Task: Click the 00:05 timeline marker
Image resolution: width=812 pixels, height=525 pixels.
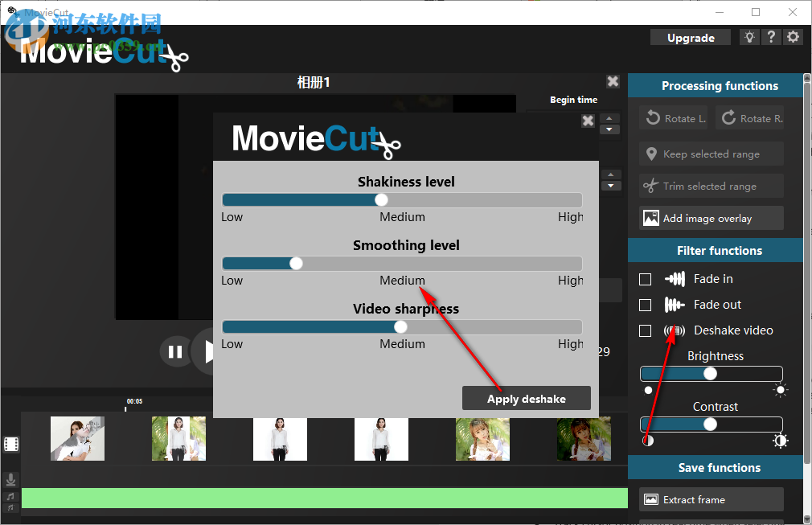Action: 134,401
